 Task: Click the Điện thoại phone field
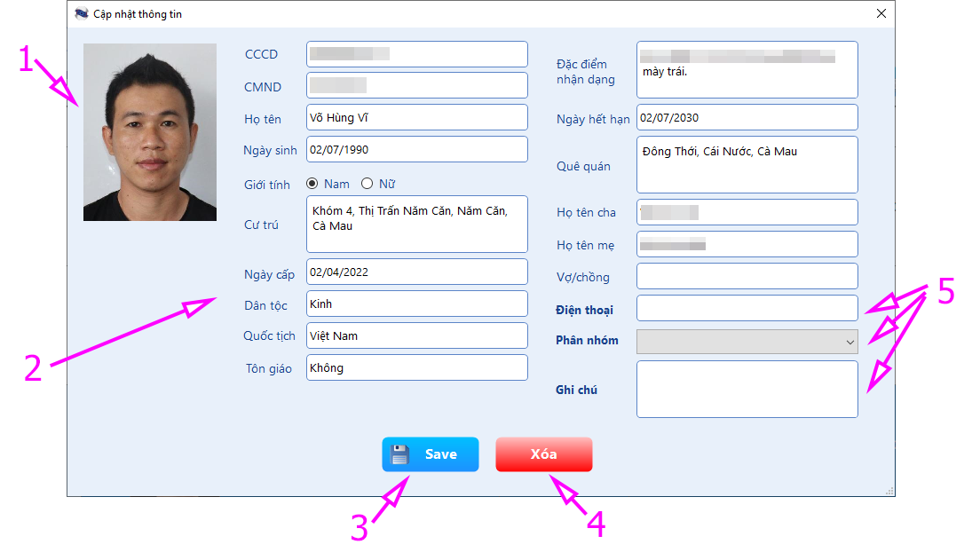pos(747,309)
